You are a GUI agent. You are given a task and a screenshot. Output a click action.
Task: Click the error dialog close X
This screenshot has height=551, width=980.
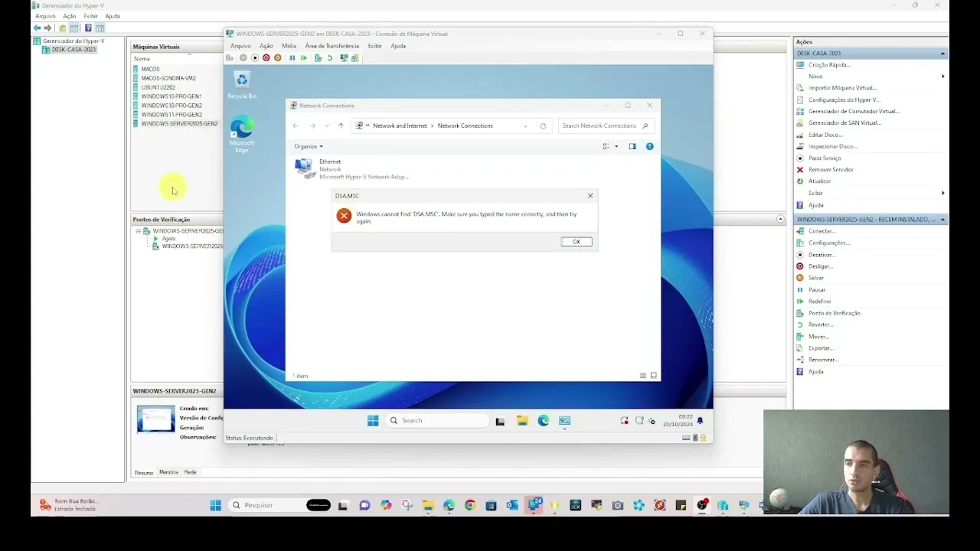click(590, 196)
